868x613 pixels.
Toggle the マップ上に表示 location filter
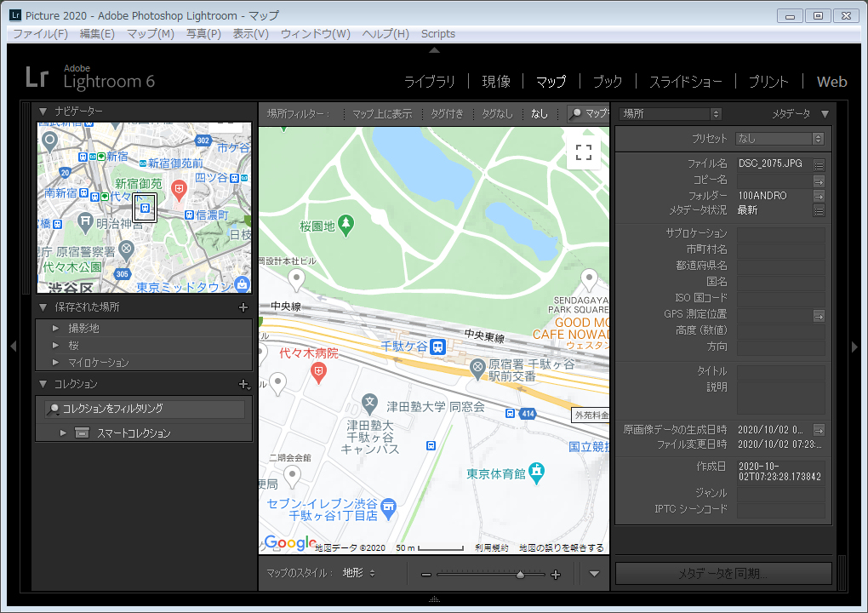tap(382, 113)
